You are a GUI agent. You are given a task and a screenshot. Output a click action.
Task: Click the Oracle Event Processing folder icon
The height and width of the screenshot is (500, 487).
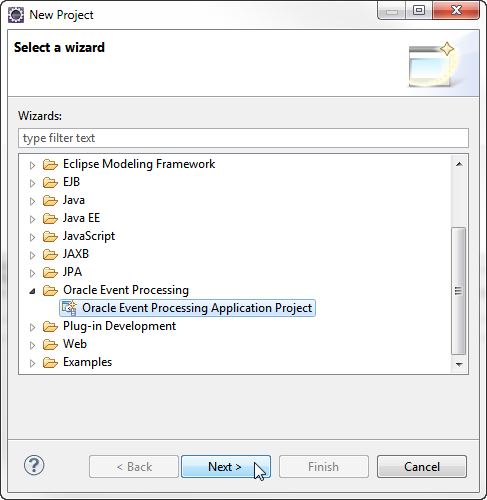coord(50,290)
